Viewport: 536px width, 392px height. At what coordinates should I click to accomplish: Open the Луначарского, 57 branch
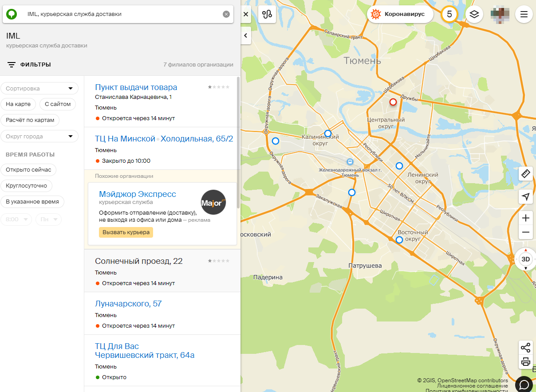coord(128,304)
